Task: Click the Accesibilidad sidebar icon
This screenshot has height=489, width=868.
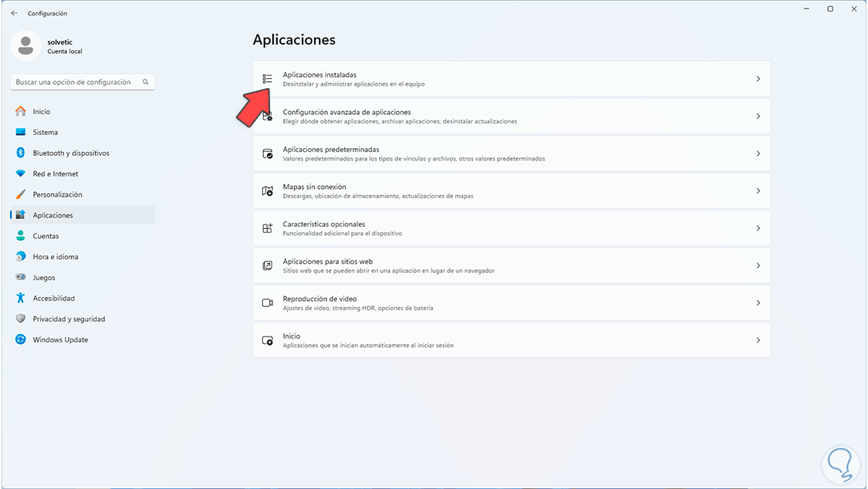Action: (x=20, y=298)
